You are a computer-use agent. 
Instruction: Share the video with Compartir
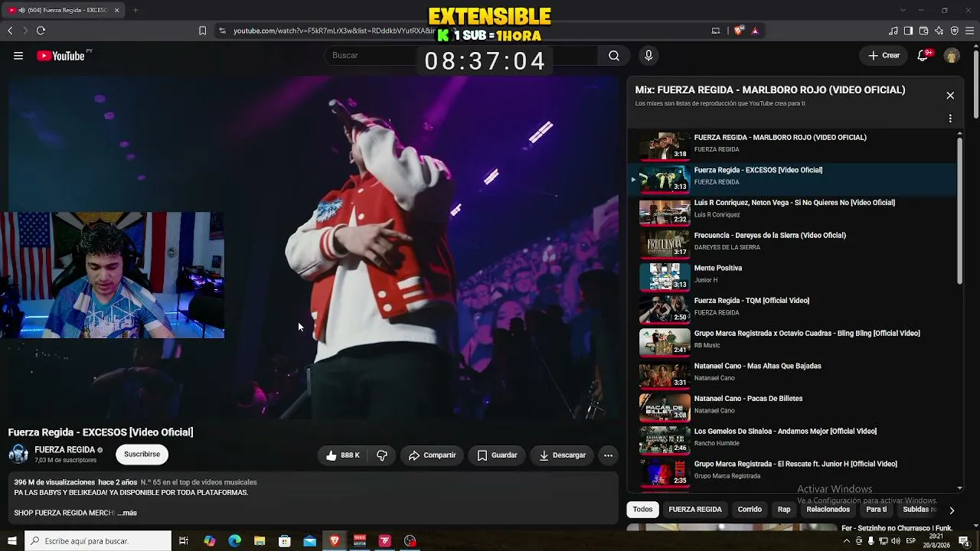432,455
